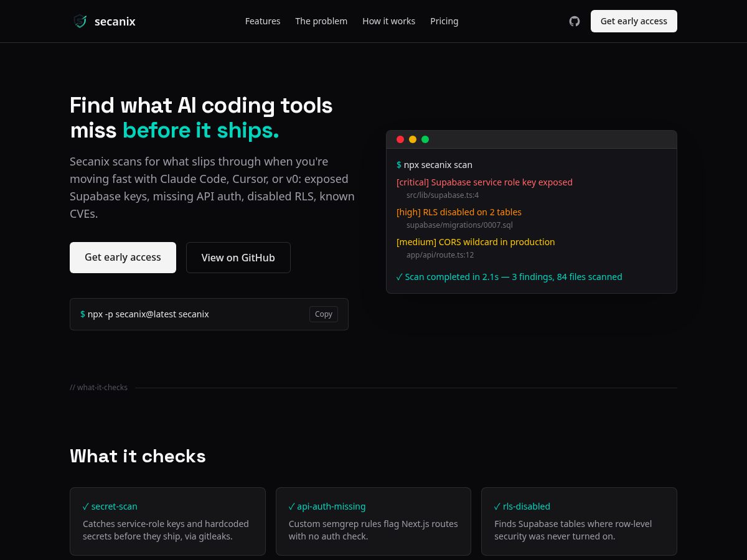Click the high RLS disabled on 2 tables line
This screenshot has height=560, width=747.
pyautogui.click(x=459, y=212)
